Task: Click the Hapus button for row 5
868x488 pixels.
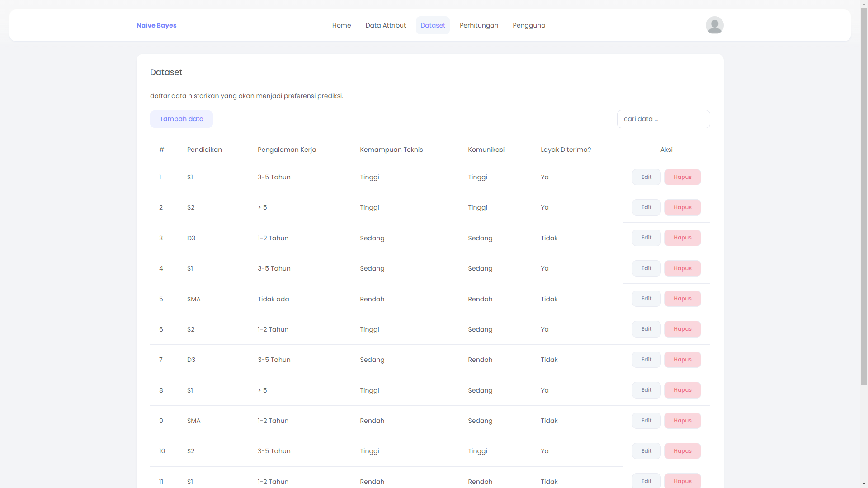Action: (683, 299)
